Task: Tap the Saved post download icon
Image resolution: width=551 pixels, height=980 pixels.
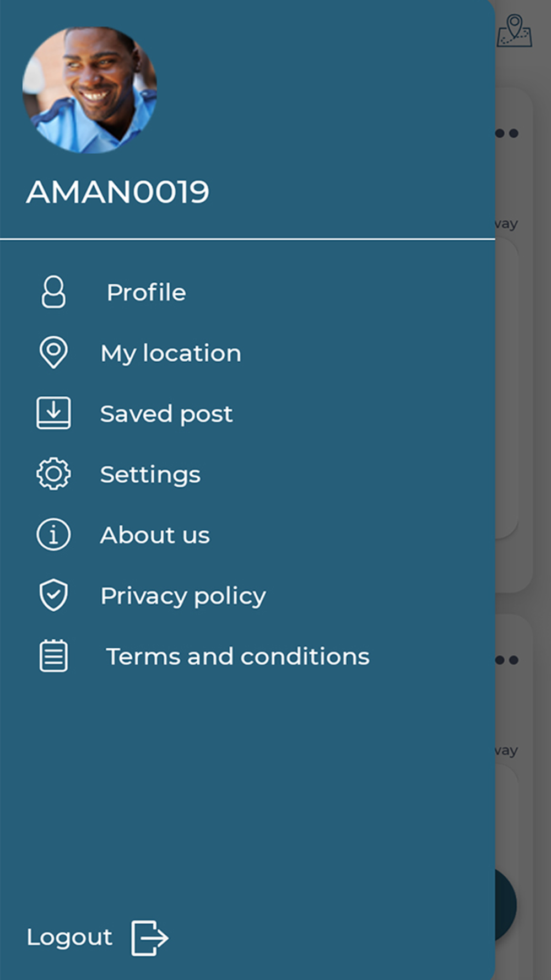Action: 53,413
